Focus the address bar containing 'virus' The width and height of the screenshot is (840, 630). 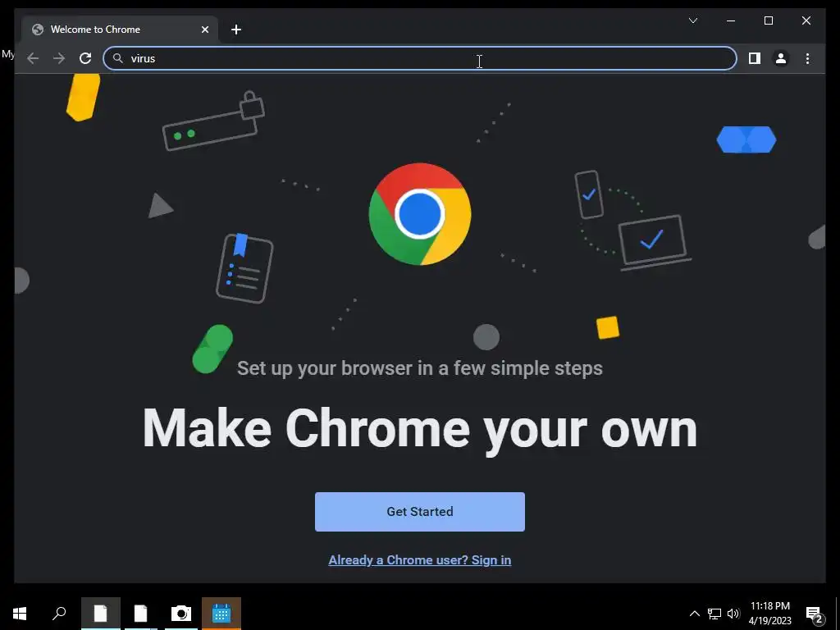click(419, 58)
